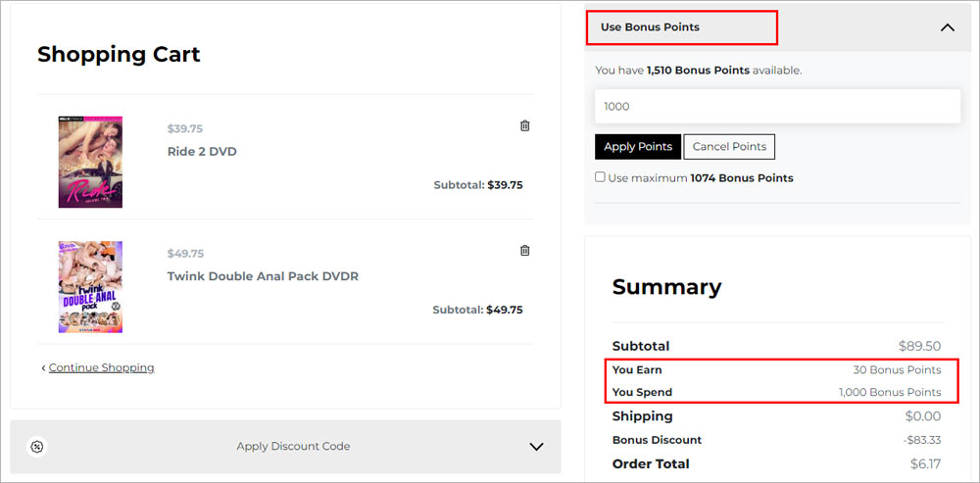Click the second product's cover thumbnail
This screenshot has height=483, width=980.
[90, 287]
